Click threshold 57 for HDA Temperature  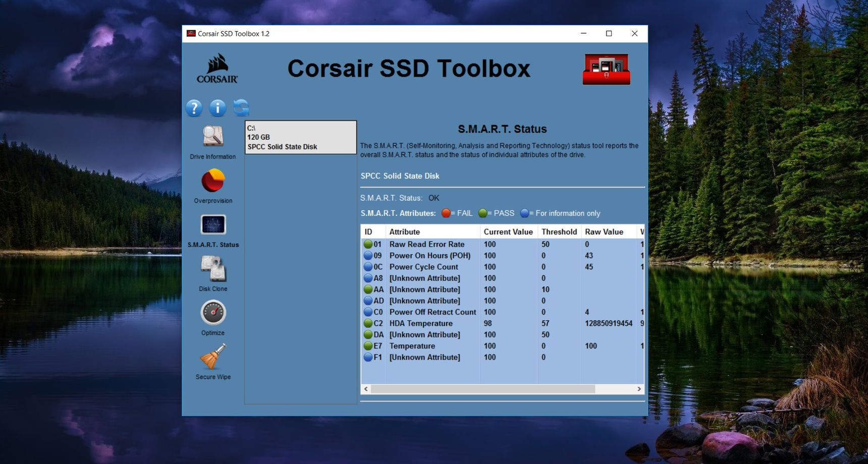(546, 323)
